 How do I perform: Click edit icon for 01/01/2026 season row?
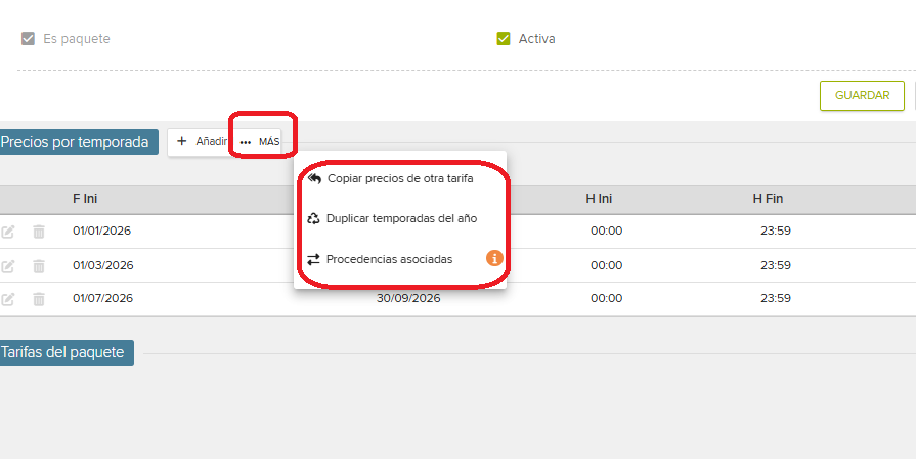[8, 232]
